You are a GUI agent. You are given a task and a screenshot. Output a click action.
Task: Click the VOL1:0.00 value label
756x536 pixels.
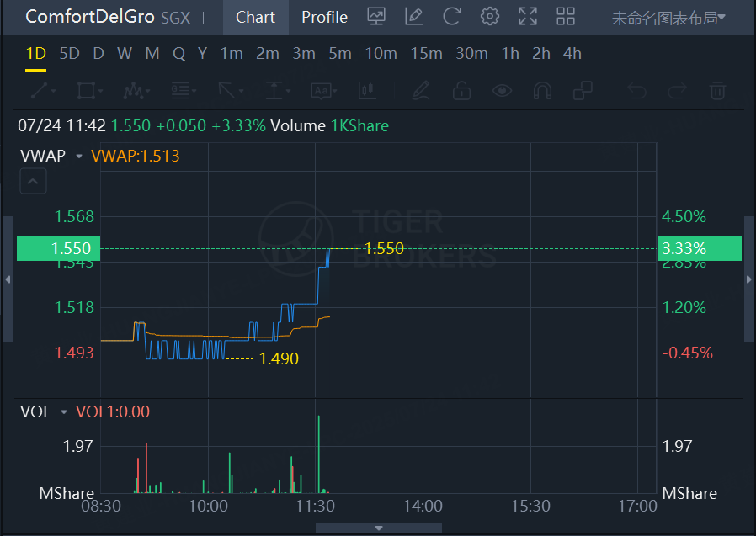coord(113,412)
